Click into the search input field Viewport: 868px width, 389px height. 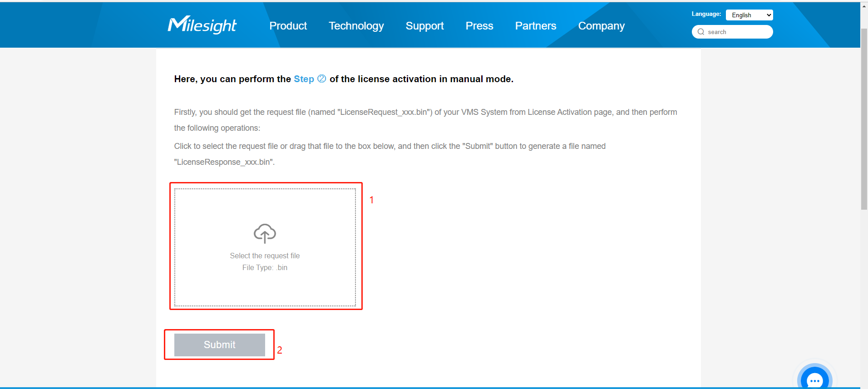click(x=738, y=32)
